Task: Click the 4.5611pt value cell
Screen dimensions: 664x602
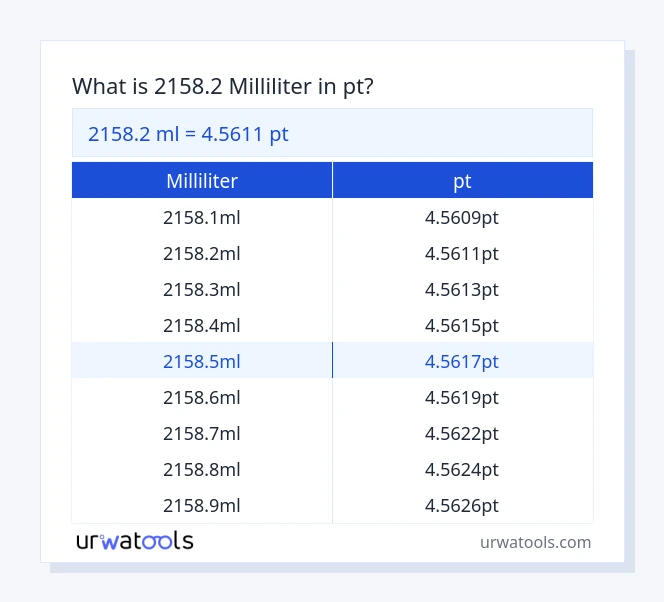Action: pos(462,253)
